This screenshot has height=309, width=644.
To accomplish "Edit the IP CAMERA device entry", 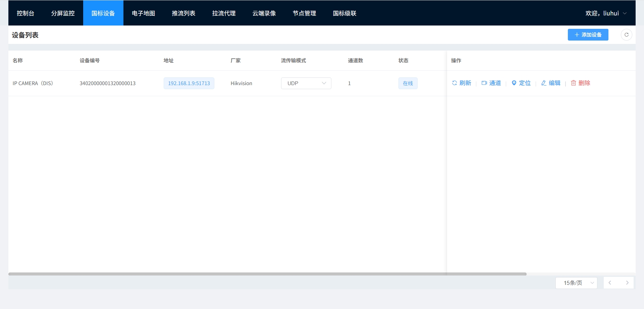I will coord(551,83).
